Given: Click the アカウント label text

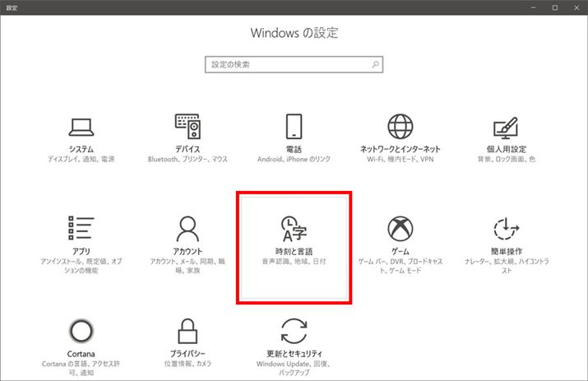Looking at the screenshot, I should (188, 251).
